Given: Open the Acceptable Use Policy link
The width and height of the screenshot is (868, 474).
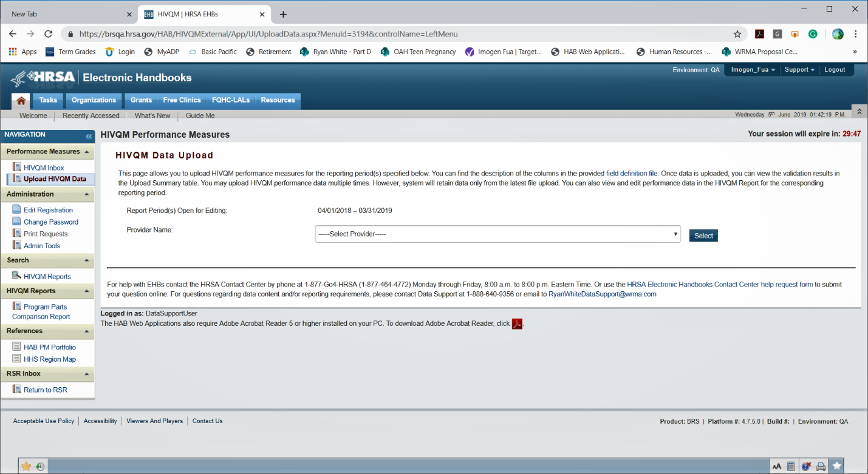Looking at the screenshot, I should pos(44,421).
